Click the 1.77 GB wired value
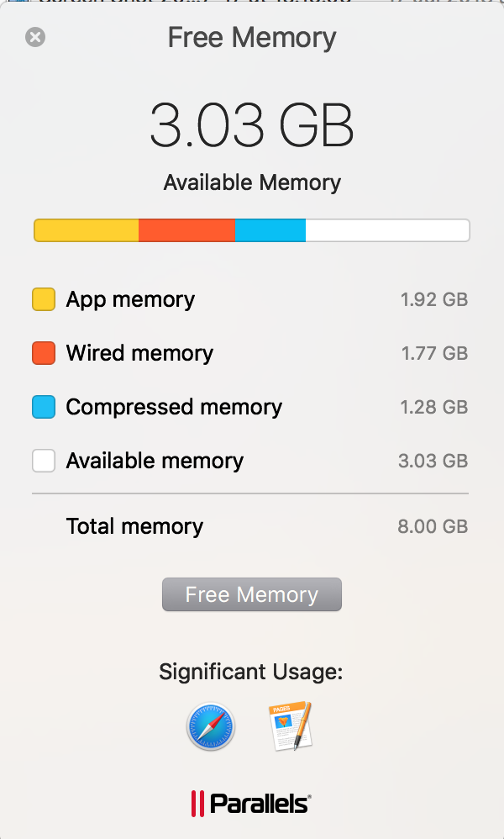The image size is (504, 839). pos(434,353)
